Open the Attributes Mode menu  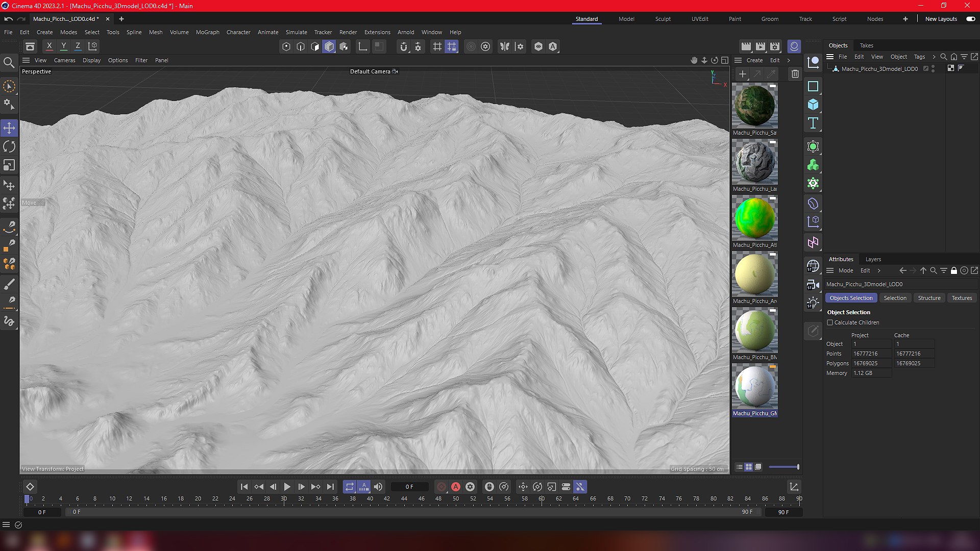coord(846,271)
